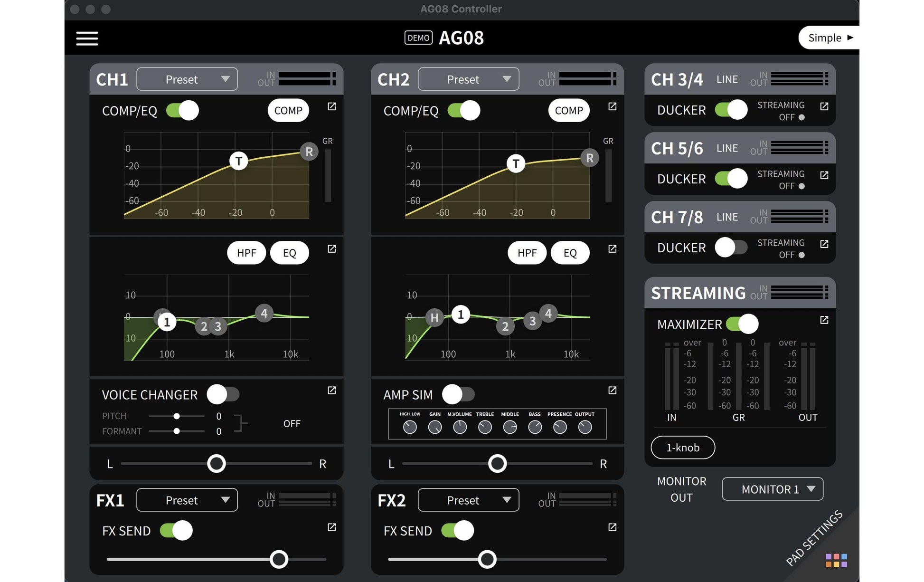
Task: Pop out Voice Changer settings
Action: [332, 390]
